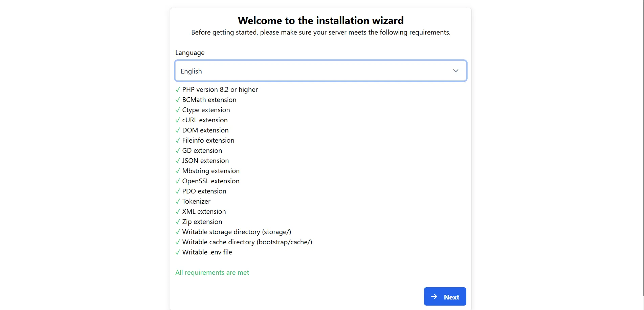
Task: Click the chevron on the language selector
Action: (x=456, y=71)
